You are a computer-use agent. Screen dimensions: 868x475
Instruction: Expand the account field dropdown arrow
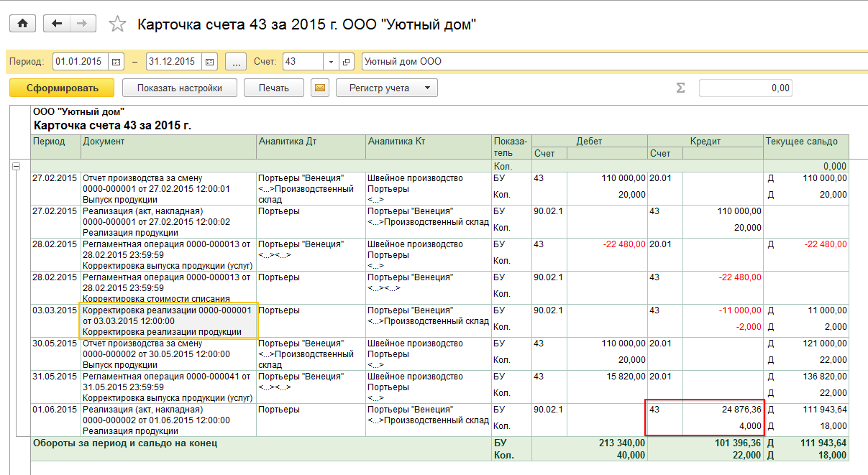[331, 62]
